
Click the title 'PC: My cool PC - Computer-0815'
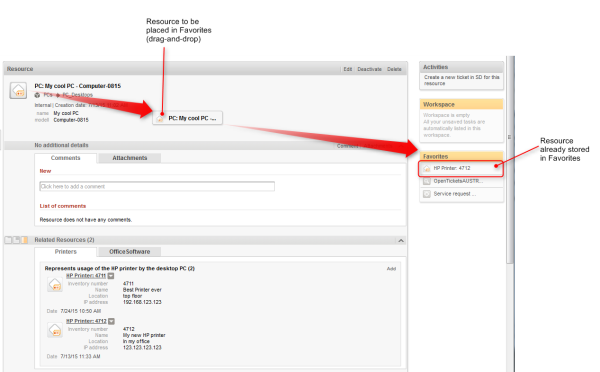[78, 86]
